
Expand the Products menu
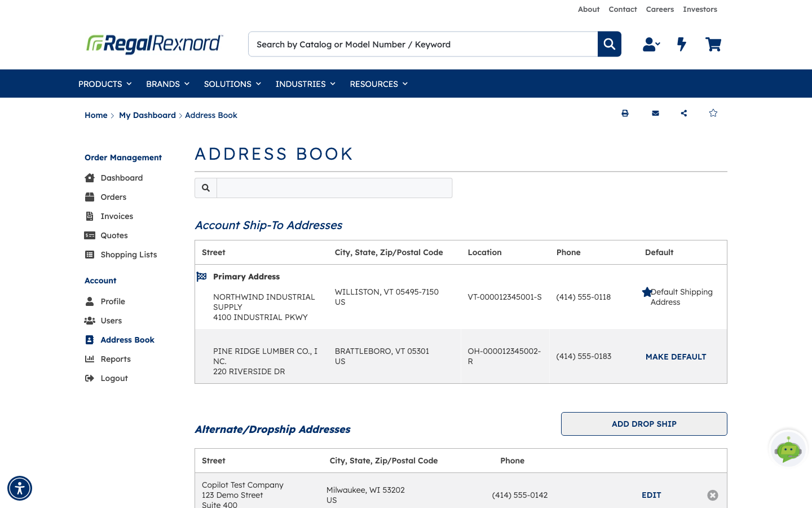pyautogui.click(x=105, y=84)
